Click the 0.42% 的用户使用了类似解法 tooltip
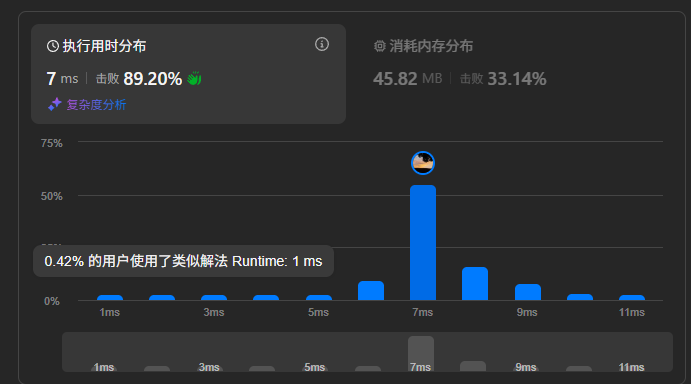 point(183,261)
